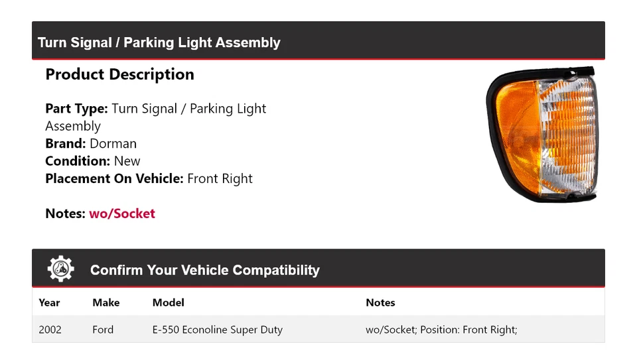This screenshot has width=637, height=364.
Task: Click the Brand: Dorman line
Action: point(91,144)
